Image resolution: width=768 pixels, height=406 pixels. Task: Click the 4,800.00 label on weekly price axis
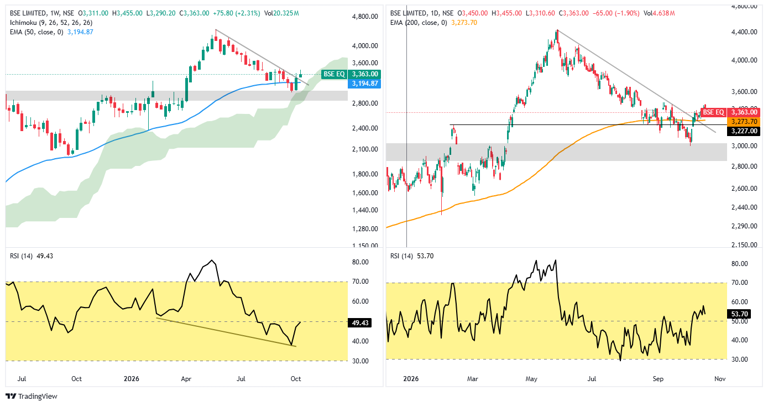click(365, 16)
